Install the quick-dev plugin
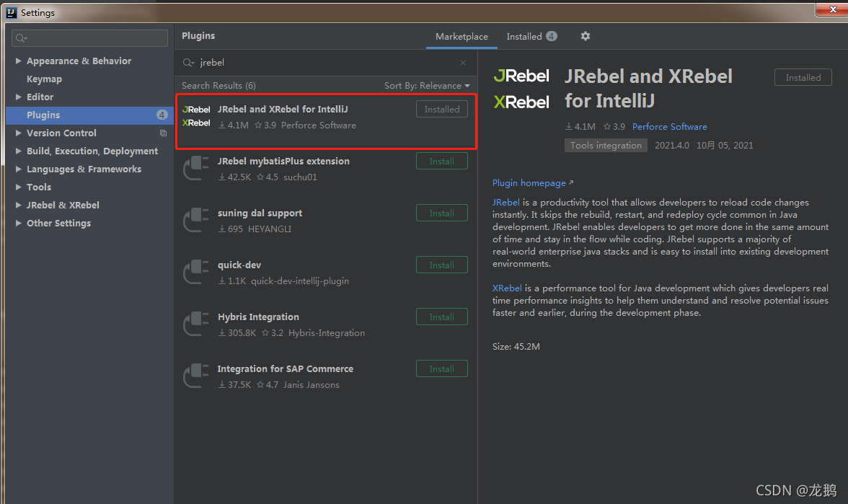The height and width of the screenshot is (504, 848). point(442,265)
